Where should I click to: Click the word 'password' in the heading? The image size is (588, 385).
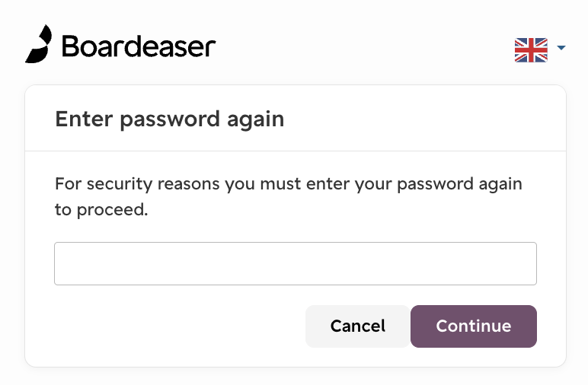[170, 120]
